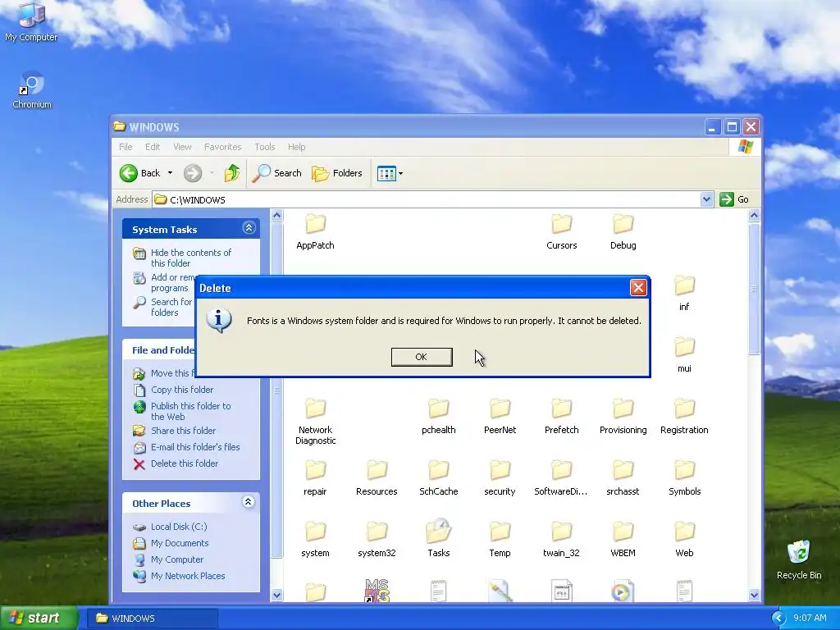Click the Up folder icon
Image resolution: width=840 pixels, height=630 pixels.
coord(232,173)
